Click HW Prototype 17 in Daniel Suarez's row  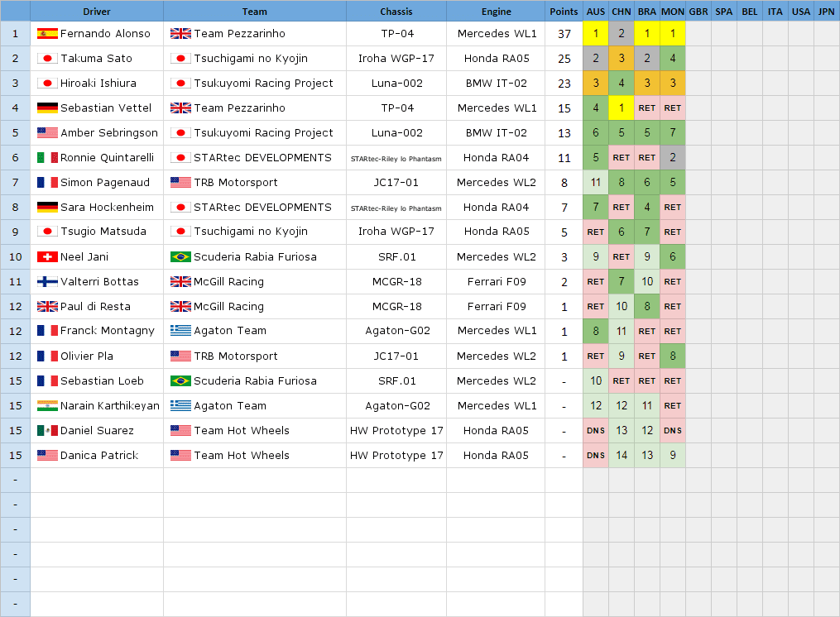click(396, 431)
